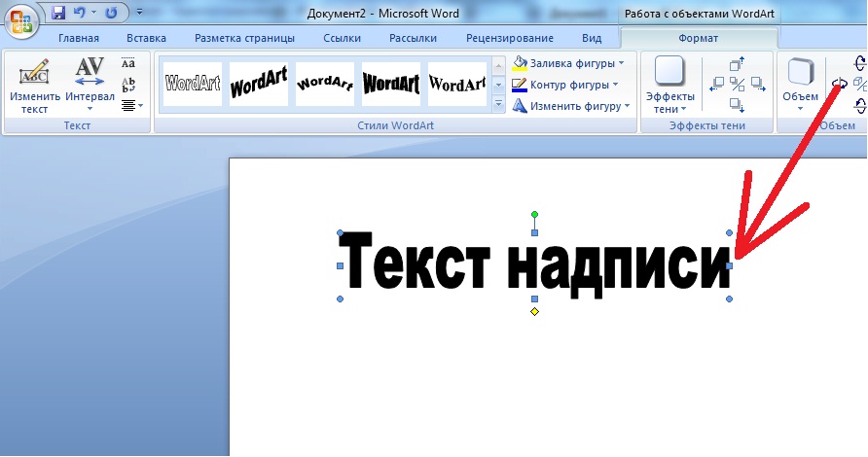Click the Заливка фигуры paint bucket icon
This screenshot has width=868, height=457.
coord(520,63)
